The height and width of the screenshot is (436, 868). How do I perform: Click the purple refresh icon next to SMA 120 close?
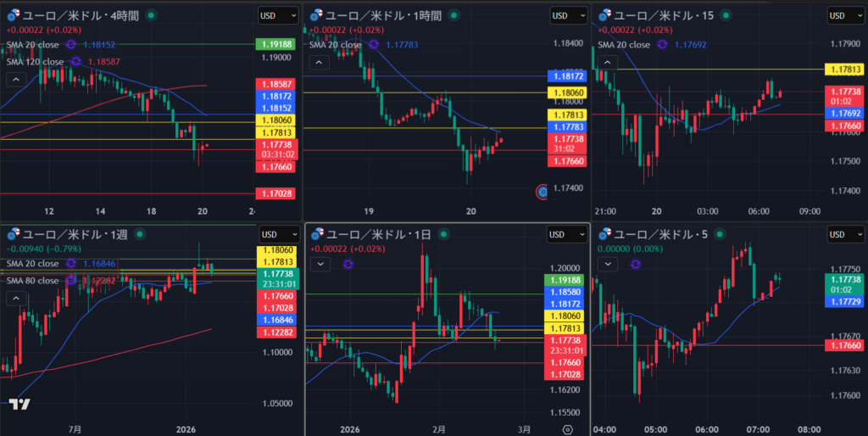(76, 61)
